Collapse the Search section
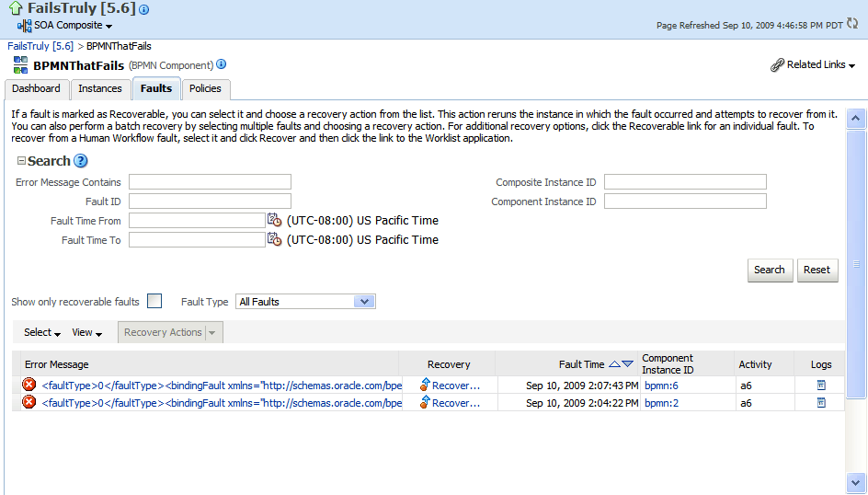This screenshot has height=495, width=868. click(x=21, y=161)
